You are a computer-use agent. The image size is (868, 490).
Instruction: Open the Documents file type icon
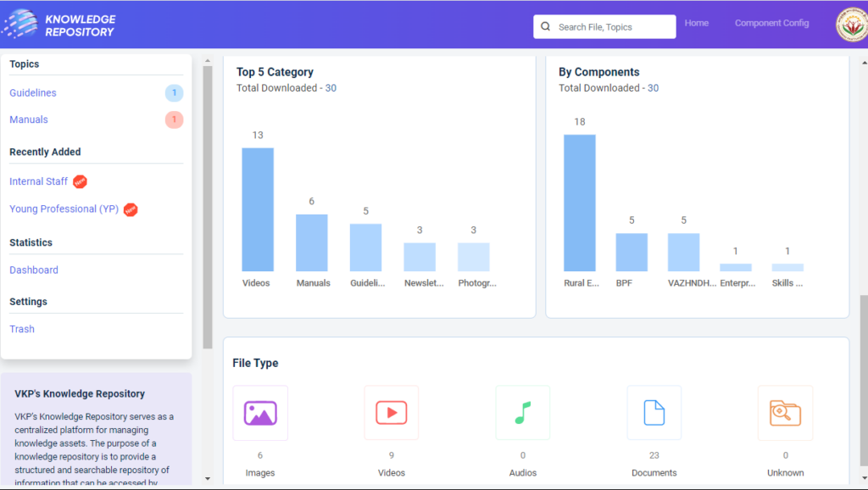pos(654,413)
